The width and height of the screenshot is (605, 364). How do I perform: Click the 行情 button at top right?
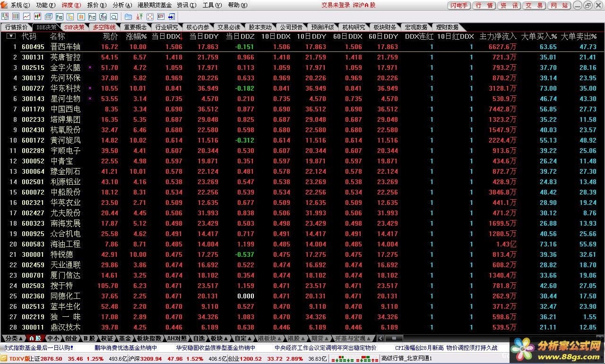pyautogui.click(x=484, y=5)
